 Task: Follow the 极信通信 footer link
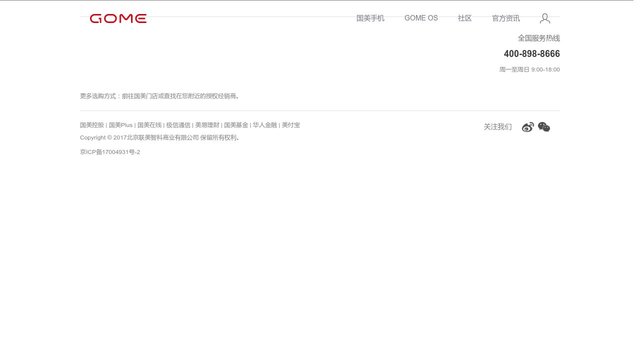point(178,125)
